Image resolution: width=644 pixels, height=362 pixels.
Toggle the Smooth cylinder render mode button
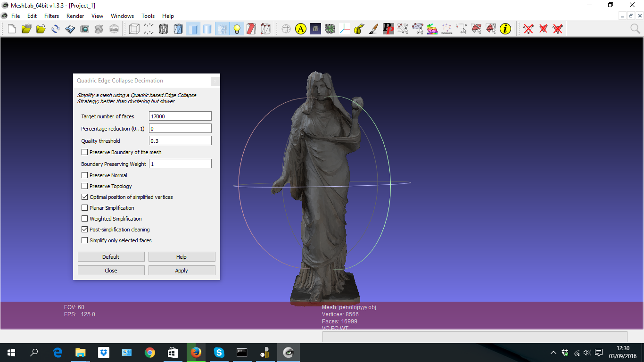click(207, 29)
